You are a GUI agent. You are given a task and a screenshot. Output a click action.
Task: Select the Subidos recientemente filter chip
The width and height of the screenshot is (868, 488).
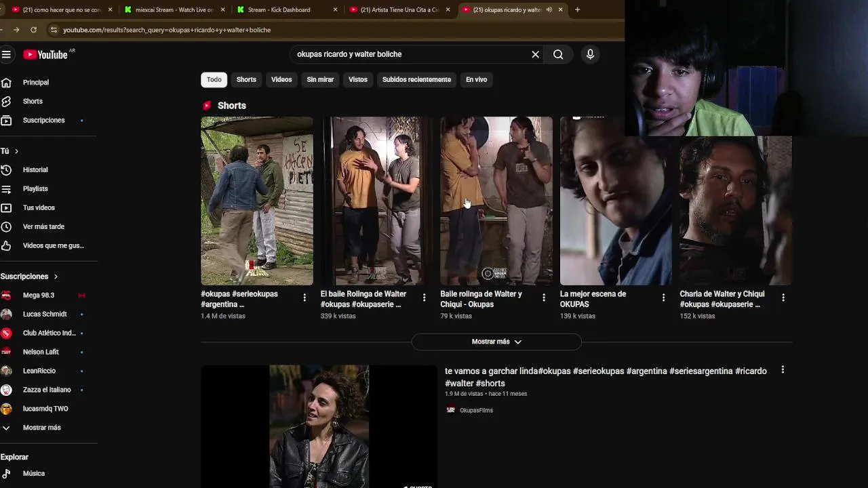click(x=416, y=79)
